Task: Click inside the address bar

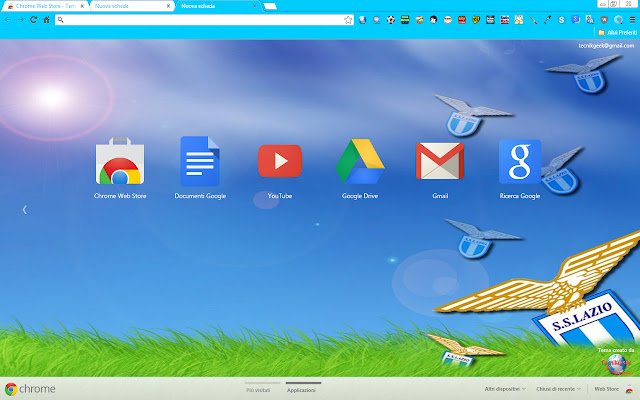Action: tap(204, 20)
